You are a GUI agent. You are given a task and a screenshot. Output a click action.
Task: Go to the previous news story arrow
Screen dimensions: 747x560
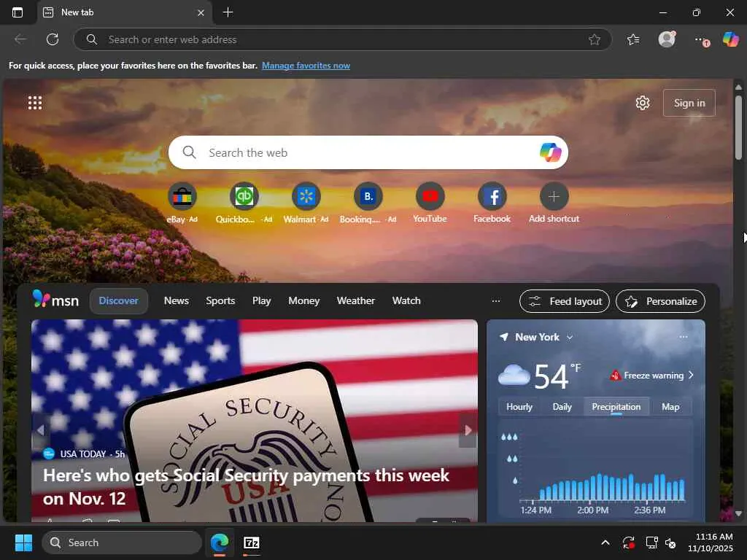(x=41, y=430)
